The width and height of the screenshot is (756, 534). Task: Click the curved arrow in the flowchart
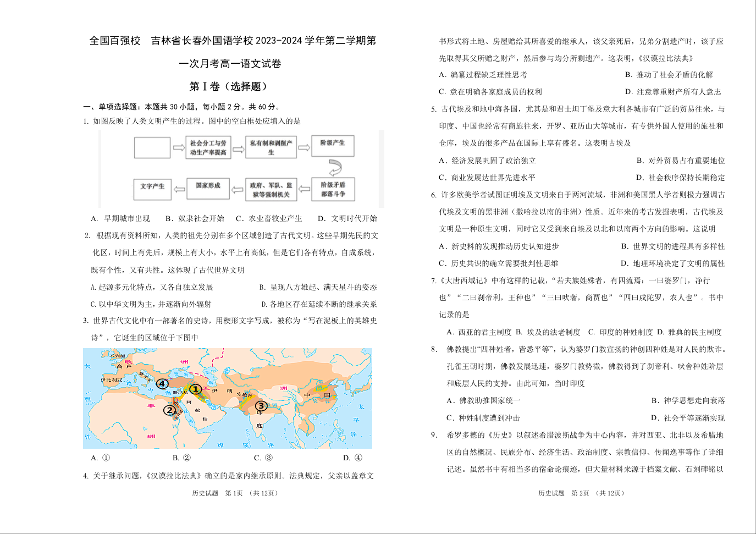(x=335, y=167)
